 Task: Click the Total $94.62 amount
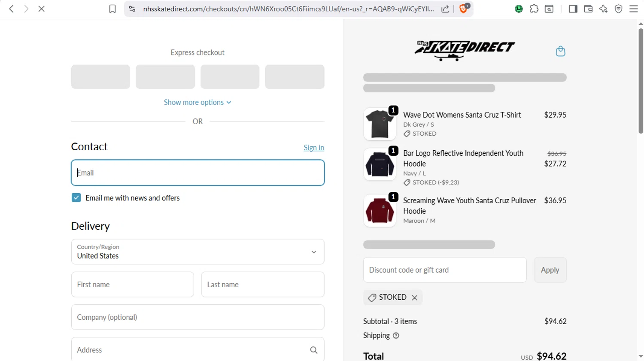[551, 356]
